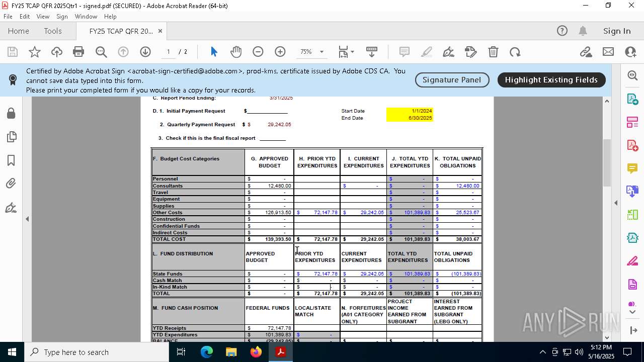Open the Windows Start menu
This screenshot has width=644, height=362.
[12, 352]
